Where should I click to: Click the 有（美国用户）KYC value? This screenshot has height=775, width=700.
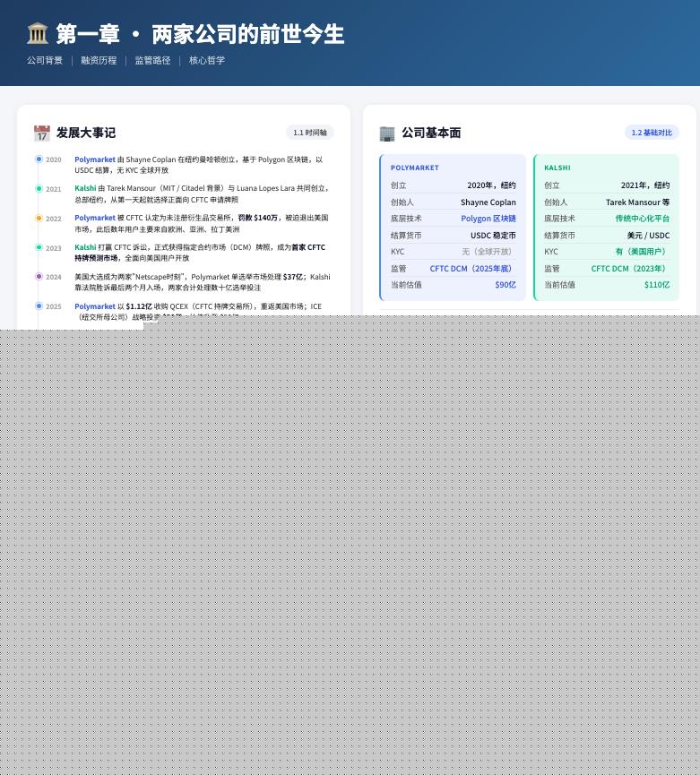(x=643, y=252)
